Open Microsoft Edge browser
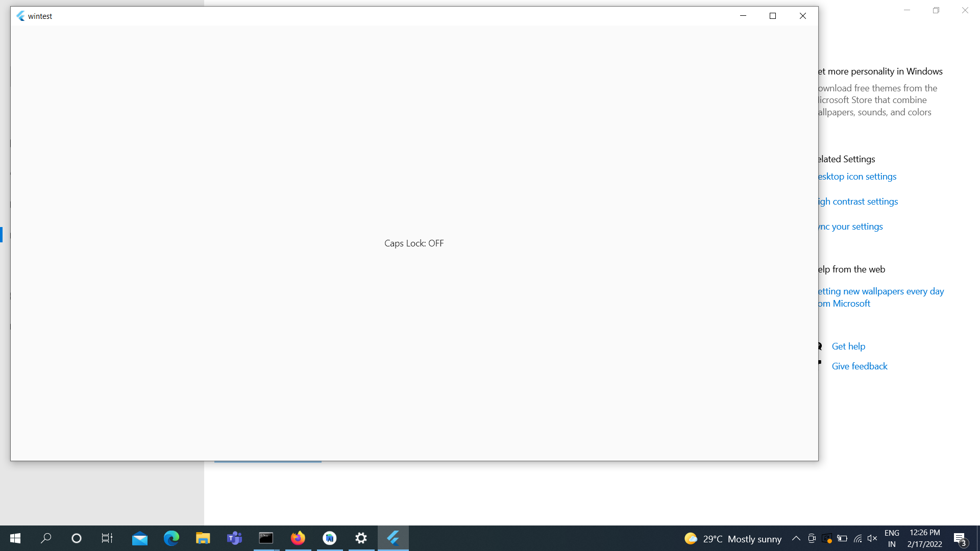 coord(171,538)
